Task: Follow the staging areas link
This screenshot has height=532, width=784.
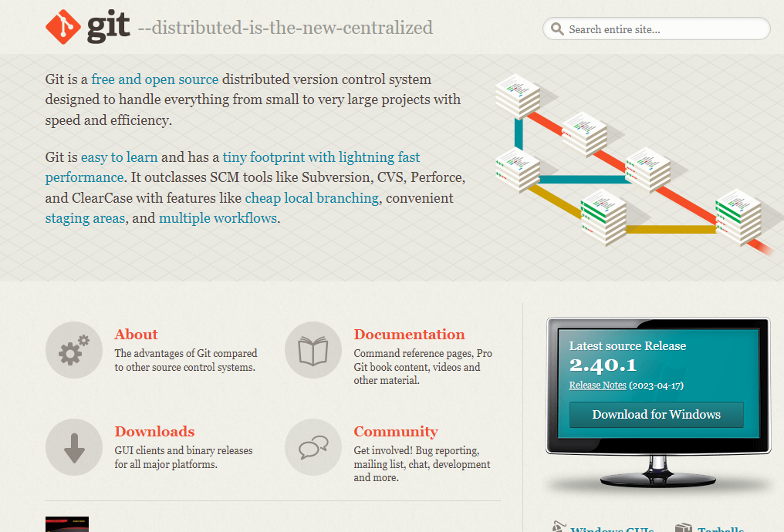Action: tap(85, 218)
